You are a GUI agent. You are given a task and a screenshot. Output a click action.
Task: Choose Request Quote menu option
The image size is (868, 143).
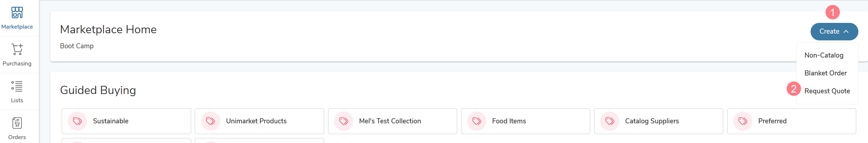[x=827, y=91]
